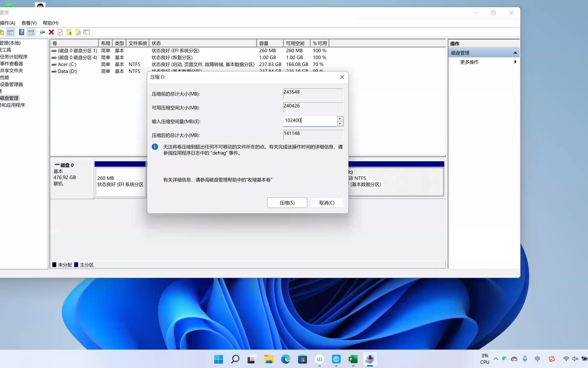The height and width of the screenshot is (368, 588).
Task: Expand the 更多操作 submenu arrow
Action: pyautogui.click(x=515, y=62)
